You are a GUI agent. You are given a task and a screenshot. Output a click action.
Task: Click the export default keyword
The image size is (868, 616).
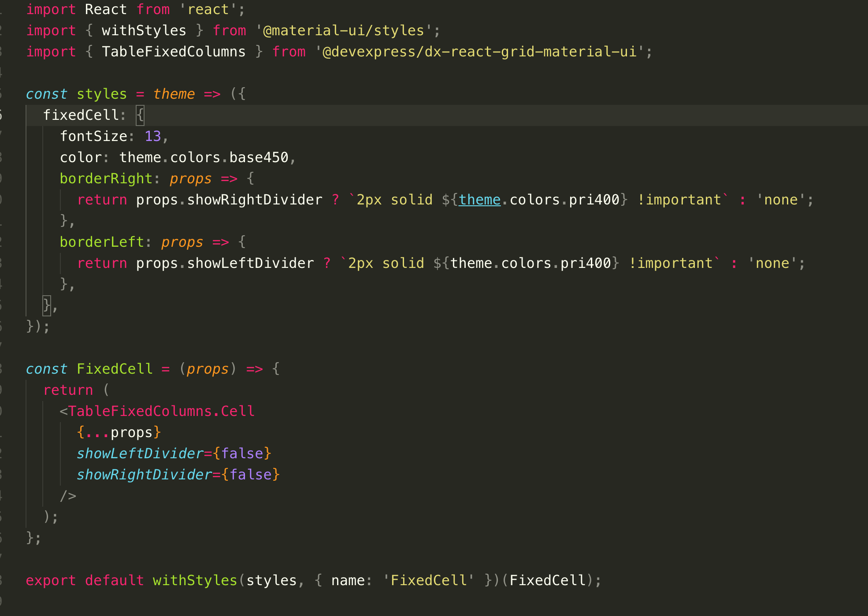(x=84, y=580)
